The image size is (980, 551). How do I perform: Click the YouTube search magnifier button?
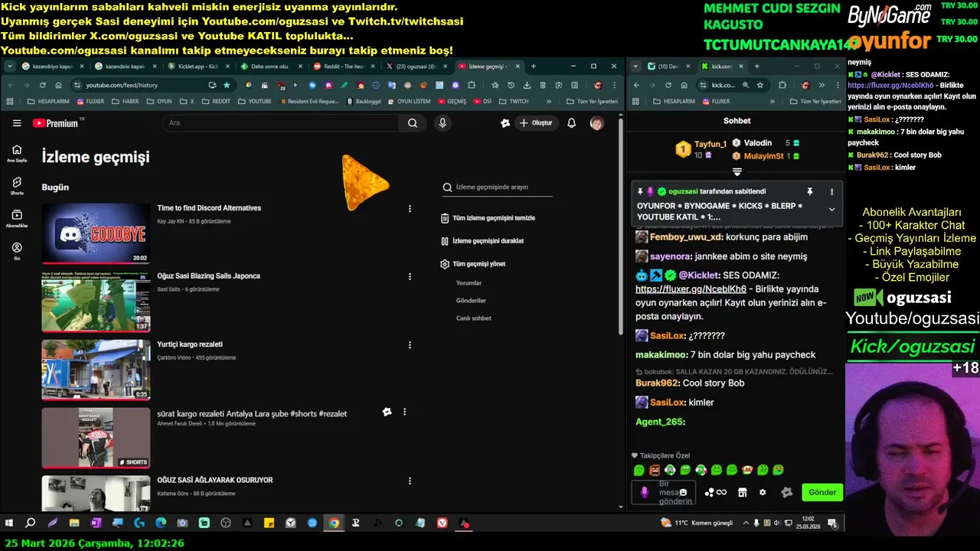pos(413,123)
